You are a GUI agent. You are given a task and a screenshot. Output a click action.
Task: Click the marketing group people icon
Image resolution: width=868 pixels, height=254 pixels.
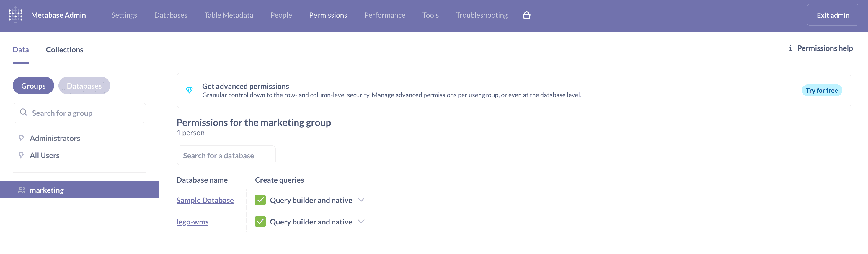point(22,190)
